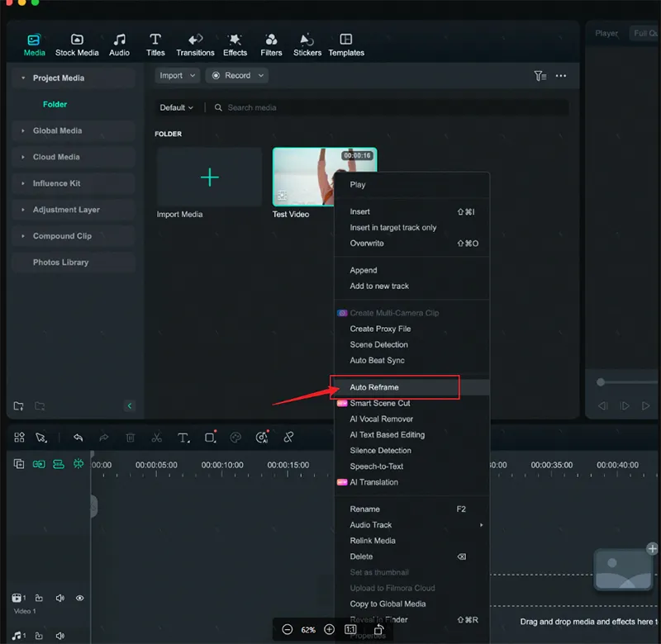Click the Import Media button
This screenshot has height=644, width=661.
tap(208, 176)
